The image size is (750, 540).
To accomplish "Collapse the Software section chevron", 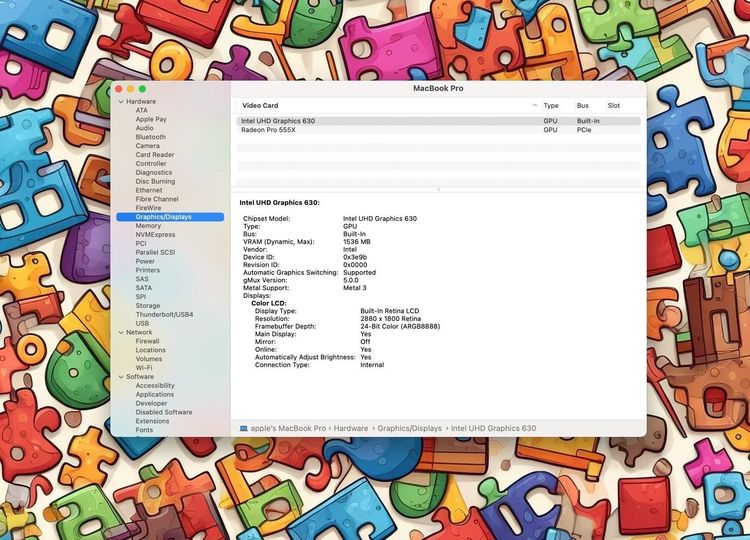I will [121, 377].
